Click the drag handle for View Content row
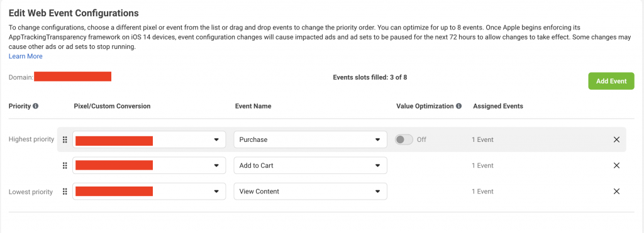 (65, 192)
